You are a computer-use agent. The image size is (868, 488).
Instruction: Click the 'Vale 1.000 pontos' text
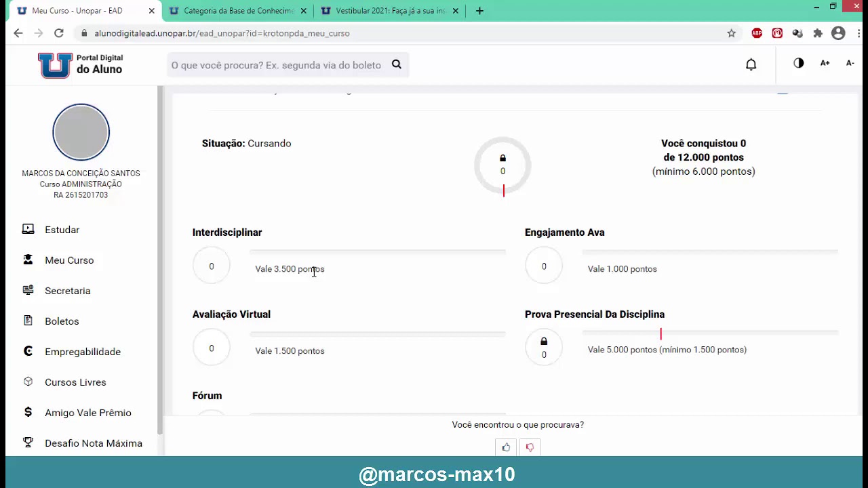[x=622, y=269]
